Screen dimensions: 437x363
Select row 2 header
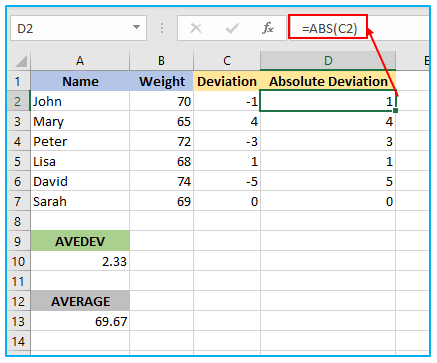[x=18, y=101]
